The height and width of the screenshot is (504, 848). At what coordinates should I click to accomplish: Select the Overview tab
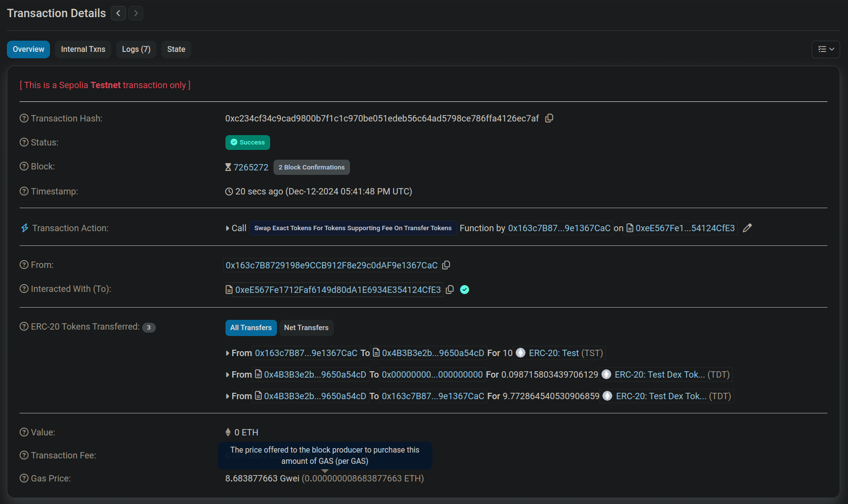[28, 49]
